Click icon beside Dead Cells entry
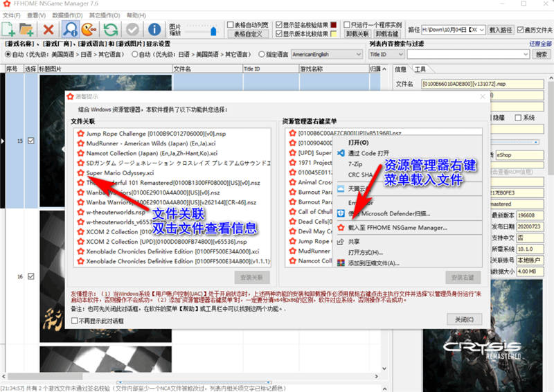Viewport: 554px width, 392px height. click(x=292, y=221)
